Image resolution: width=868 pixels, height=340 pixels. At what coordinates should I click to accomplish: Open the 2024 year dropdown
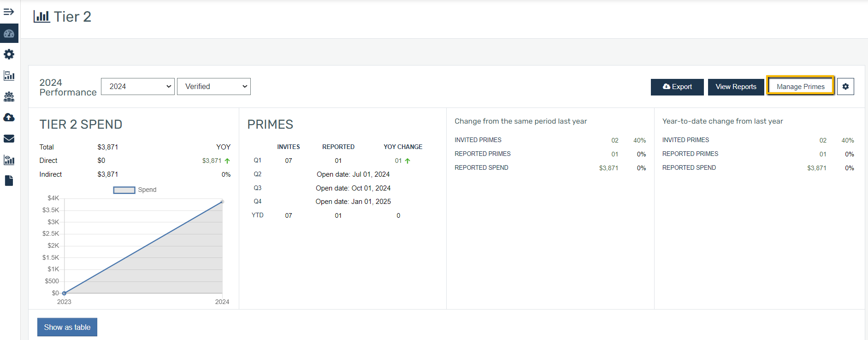(x=138, y=86)
